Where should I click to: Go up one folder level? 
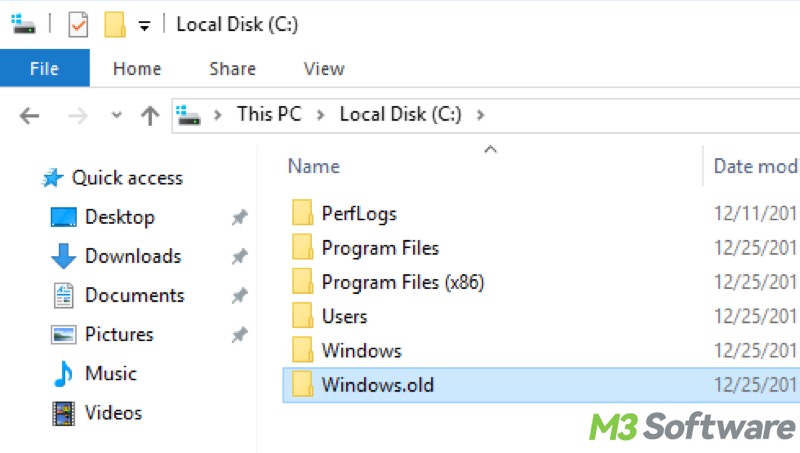click(x=150, y=115)
